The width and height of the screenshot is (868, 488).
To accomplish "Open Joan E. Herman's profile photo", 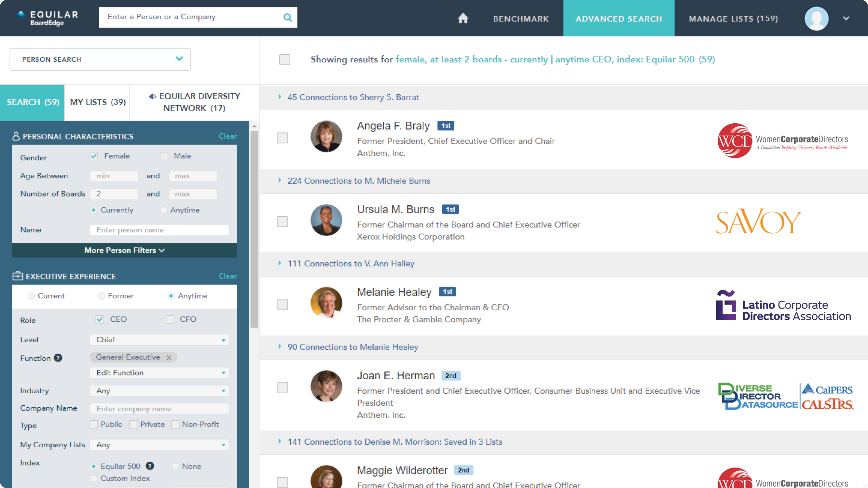I will 326,386.
